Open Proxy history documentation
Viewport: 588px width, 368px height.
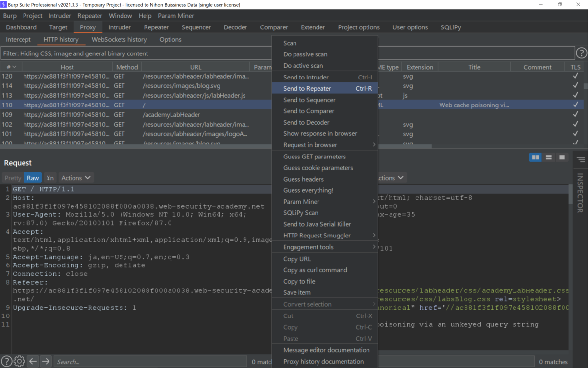click(325, 361)
